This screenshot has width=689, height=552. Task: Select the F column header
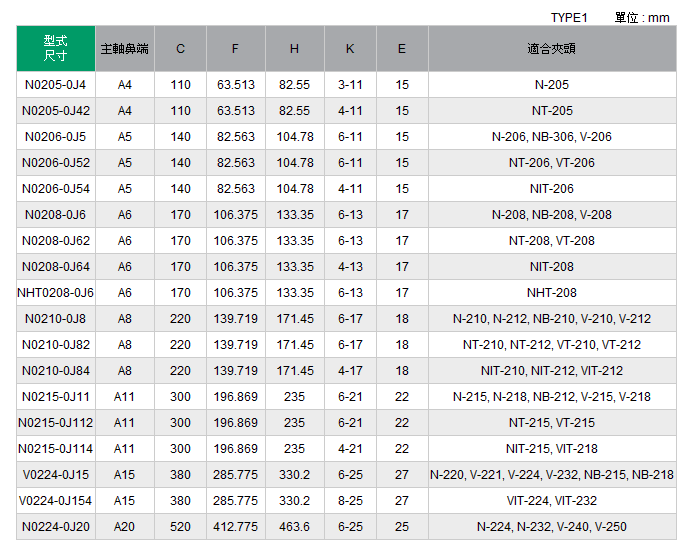[236, 48]
